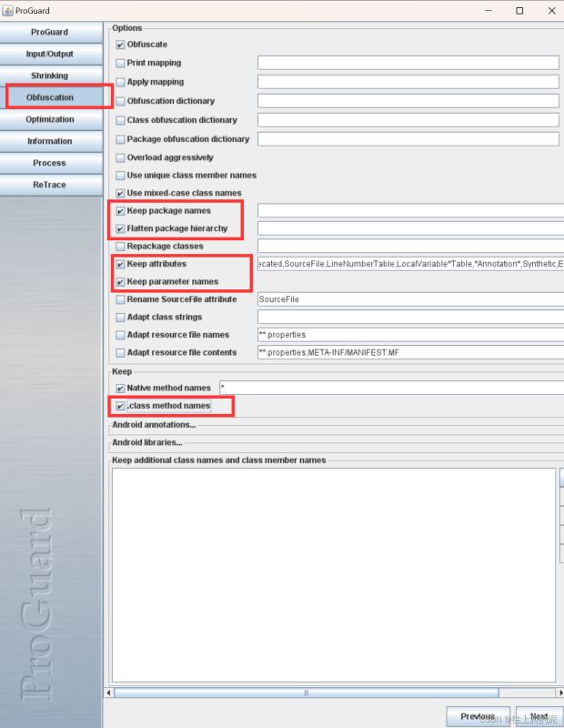Uncheck the Obfuscate checkbox

(120, 45)
